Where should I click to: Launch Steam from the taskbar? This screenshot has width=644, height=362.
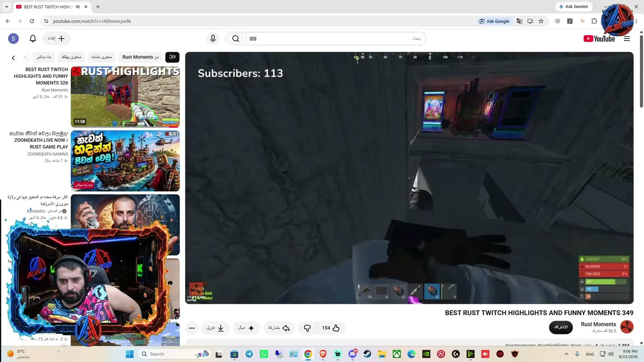(x=367, y=354)
